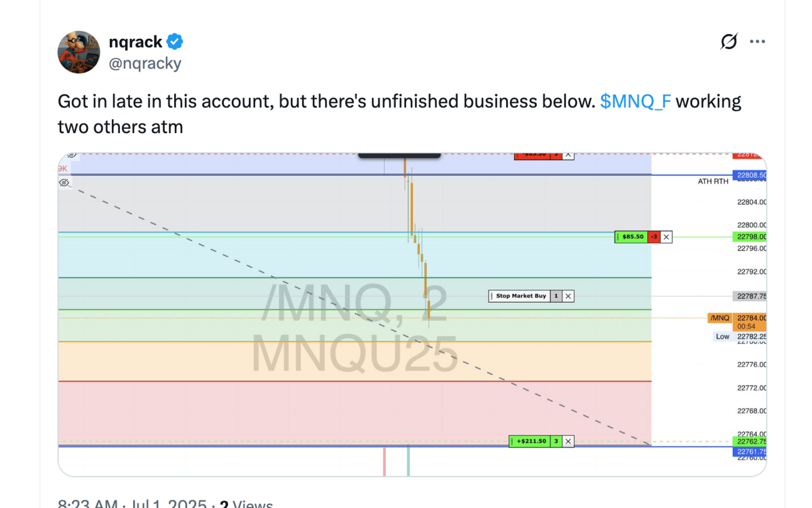Click the green 22798.00 price label
The width and height of the screenshot is (812, 508).
[x=749, y=237]
